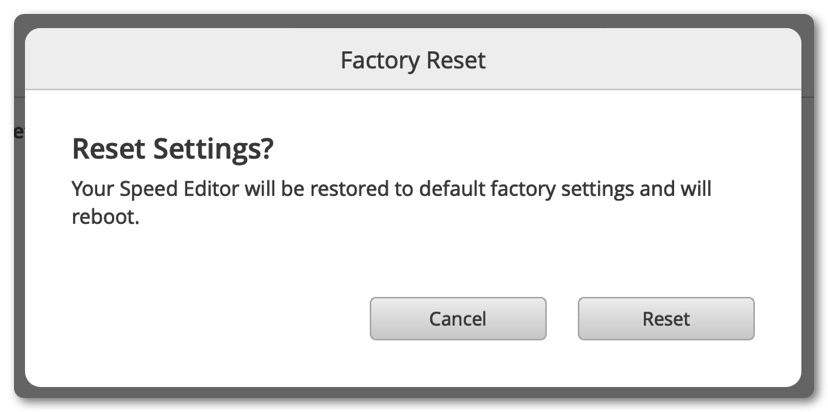
Task: Confirm factory reset with Reset button
Action: 666,319
